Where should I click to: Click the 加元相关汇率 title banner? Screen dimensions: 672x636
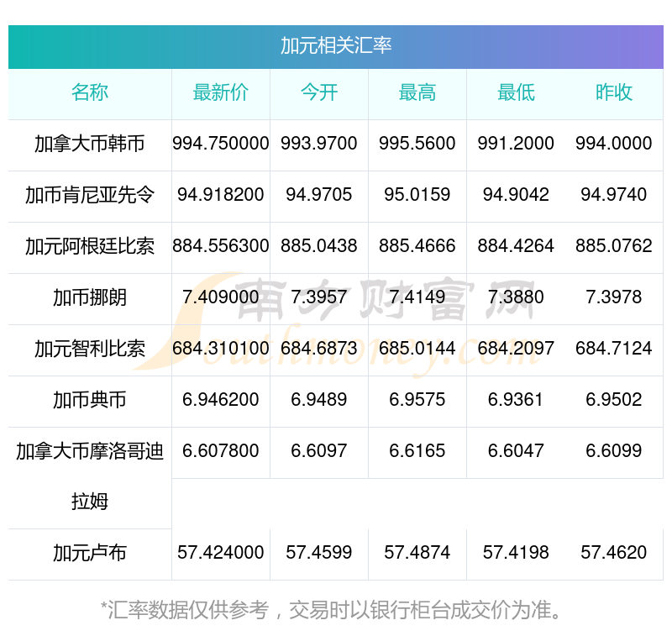(x=336, y=47)
